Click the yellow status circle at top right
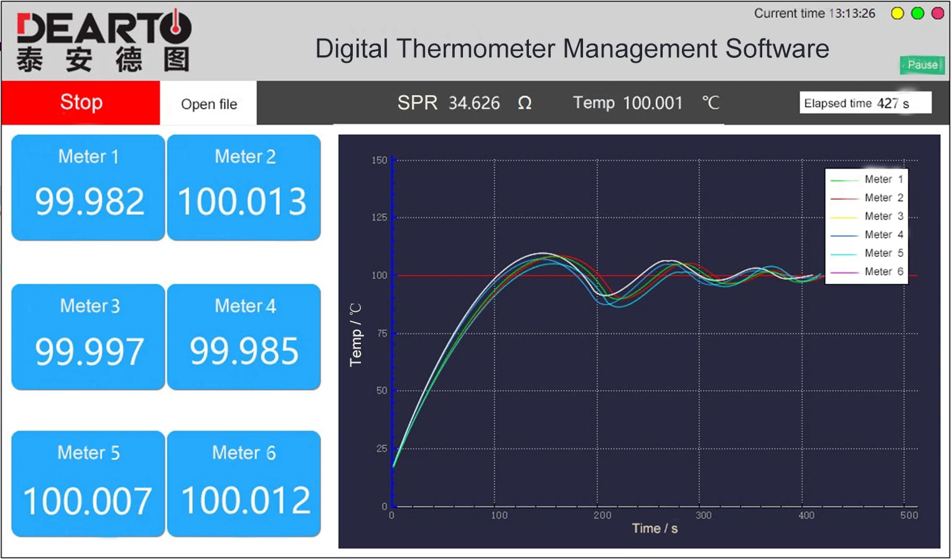952x560 pixels. tap(897, 13)
